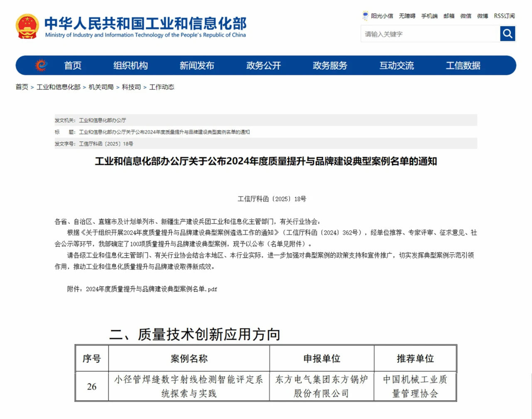The width and height of the screenshot is (532, 419).
Task: Open the 首页 navigation menu item
Action: (73, 66)
